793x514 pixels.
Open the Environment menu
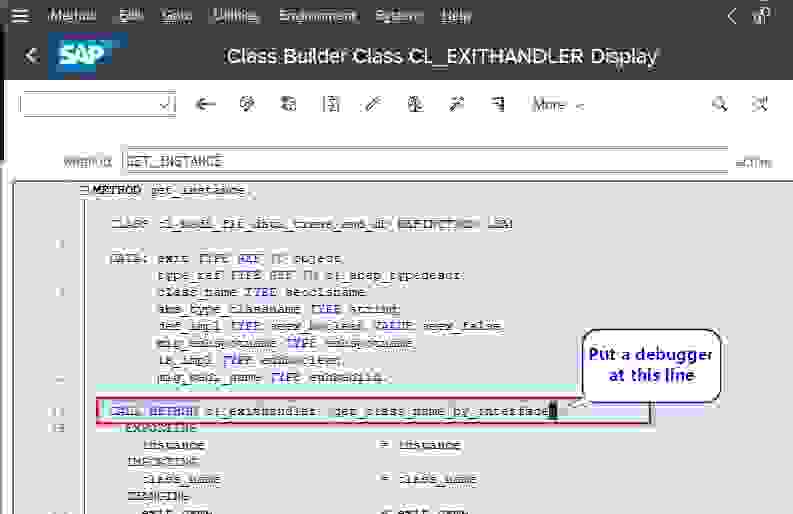tap(319, 16)
